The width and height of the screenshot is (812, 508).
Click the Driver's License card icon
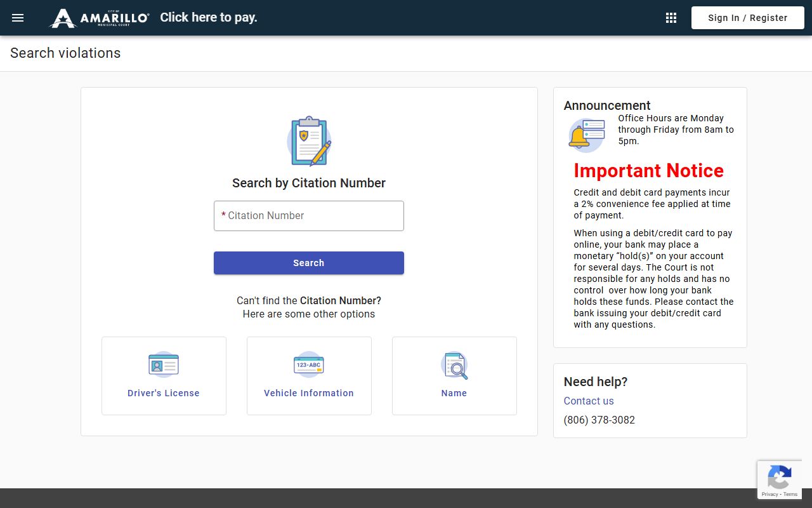(x=164, y=364)
